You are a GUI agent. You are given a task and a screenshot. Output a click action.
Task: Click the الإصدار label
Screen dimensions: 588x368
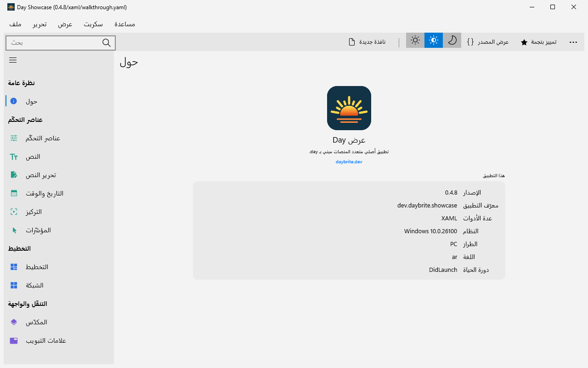pyautogui.click(x=472, y=193)
